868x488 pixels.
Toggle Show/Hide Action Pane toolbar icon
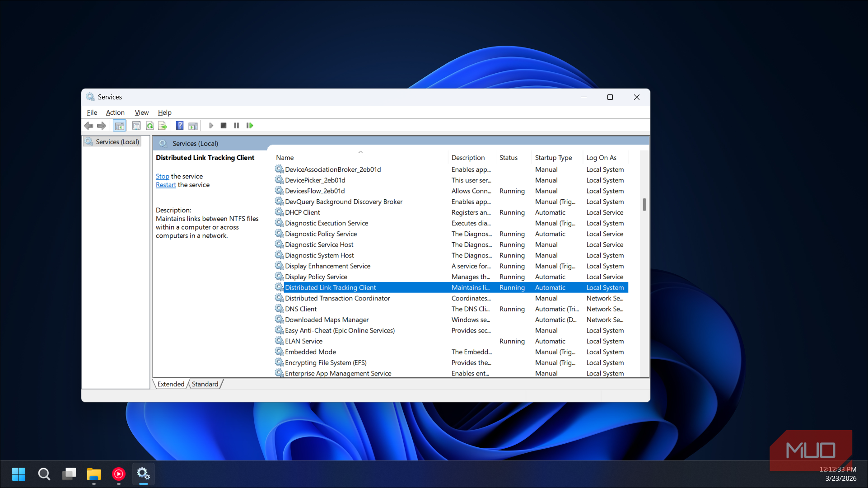coord(193,126)
